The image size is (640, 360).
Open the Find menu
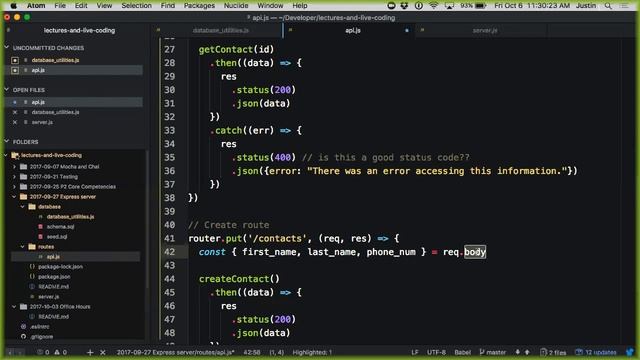168,6
